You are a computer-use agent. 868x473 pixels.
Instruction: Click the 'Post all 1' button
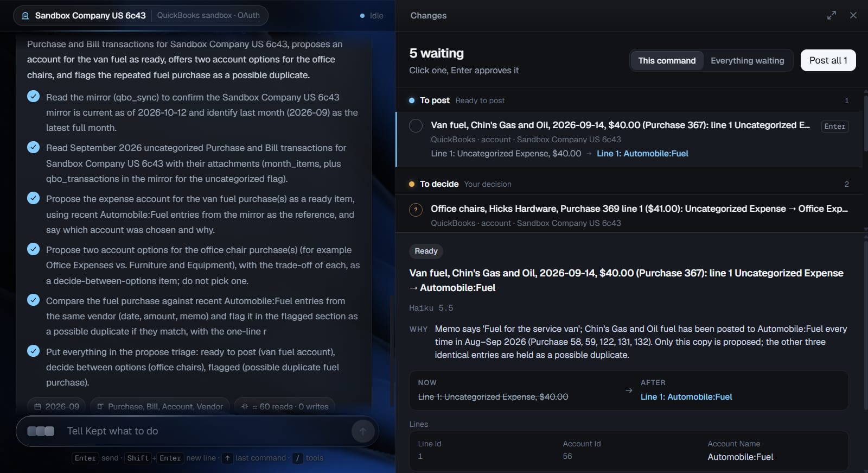(x=828, y=60)
